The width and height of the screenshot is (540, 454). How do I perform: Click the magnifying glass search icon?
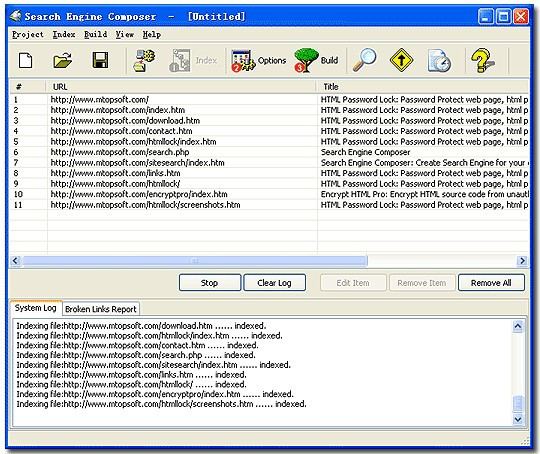364,60
